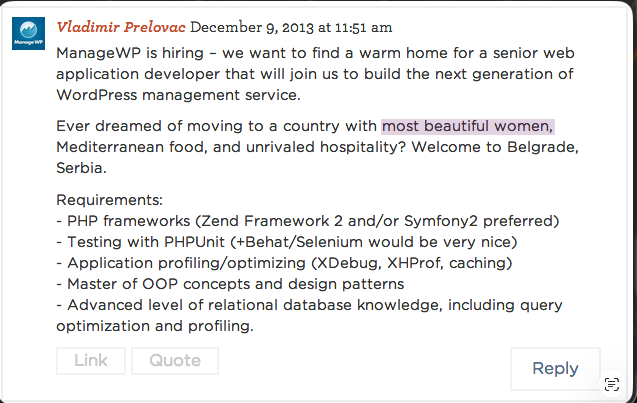This screenshot has width=637, height=403.
Task: Click the relational database knowledge line
Action: click(310, 305)
